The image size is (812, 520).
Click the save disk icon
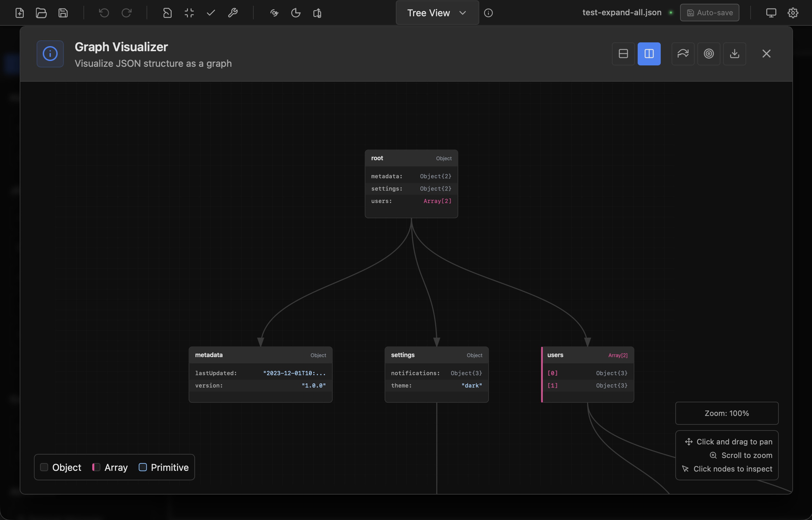coord(63,13)
